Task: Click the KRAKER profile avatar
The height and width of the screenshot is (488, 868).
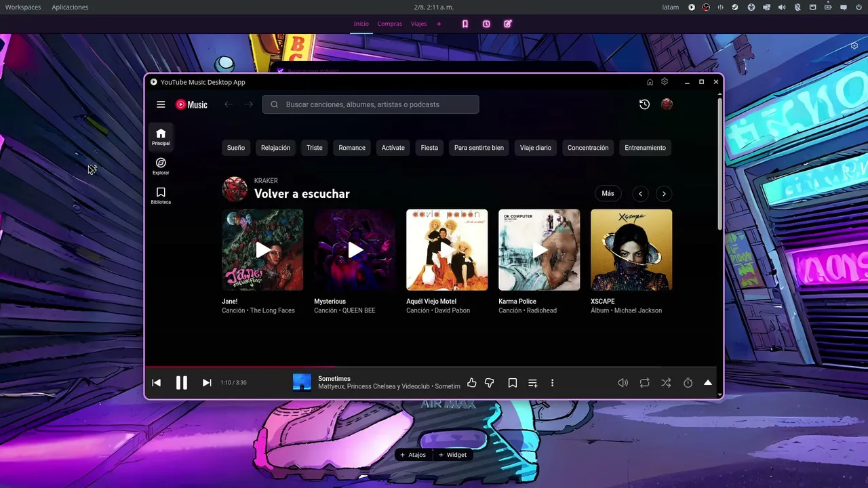Action: coord(235,189)
